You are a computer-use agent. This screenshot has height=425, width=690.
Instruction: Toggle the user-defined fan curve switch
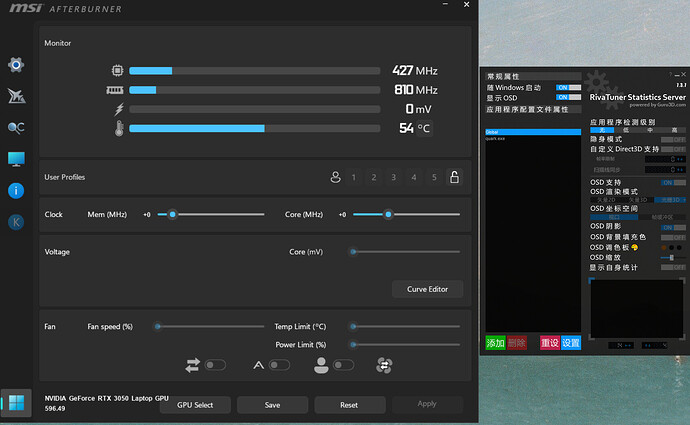(x=344, y=365)
